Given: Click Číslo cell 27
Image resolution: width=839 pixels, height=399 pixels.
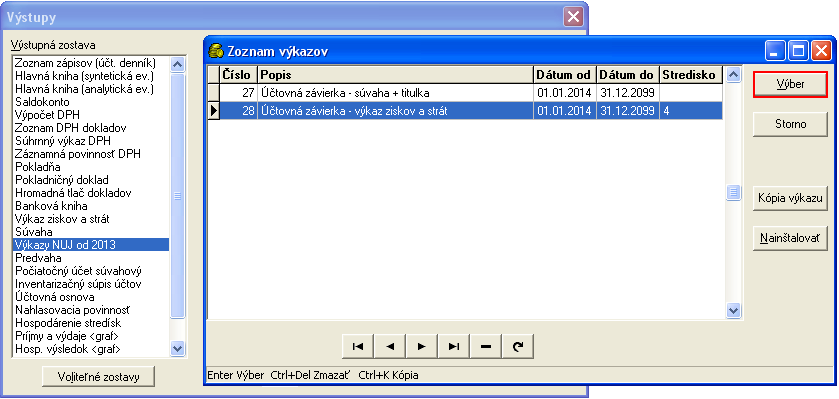Looking at the screenshot, I should (x=239, y=93).
